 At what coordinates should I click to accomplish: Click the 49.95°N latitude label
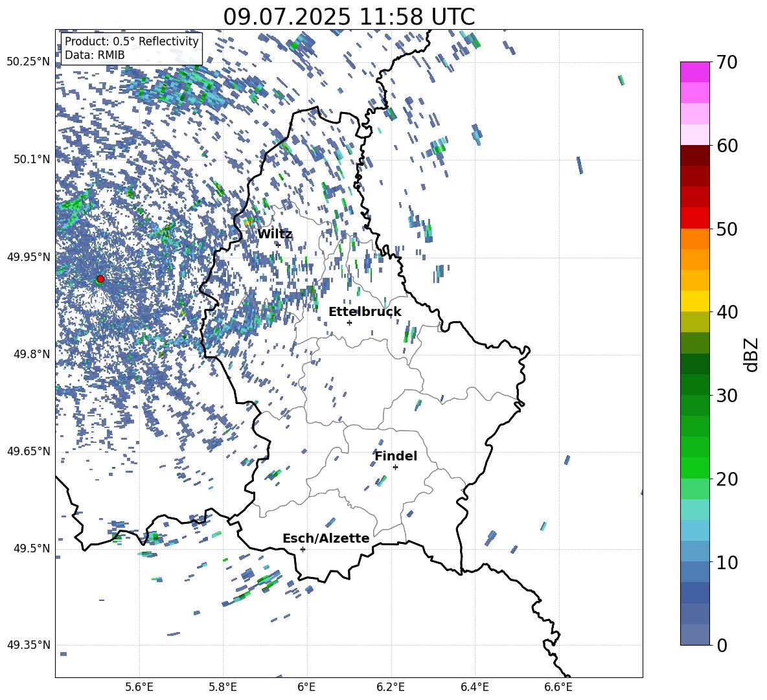[x=29, y=256]
